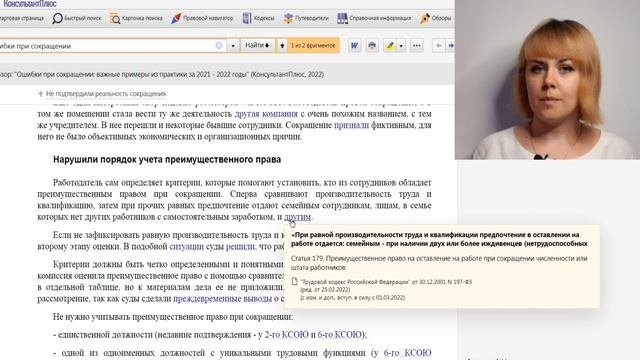This screenshot has height=360, width=640.
Task: Click the document icon in the tooltip
Action: pos(294,282)
